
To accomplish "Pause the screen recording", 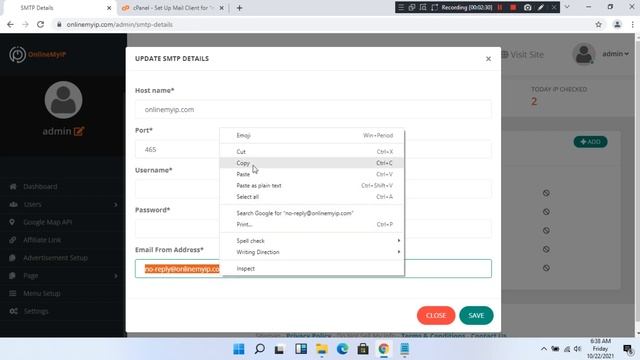I will (500, 7).
